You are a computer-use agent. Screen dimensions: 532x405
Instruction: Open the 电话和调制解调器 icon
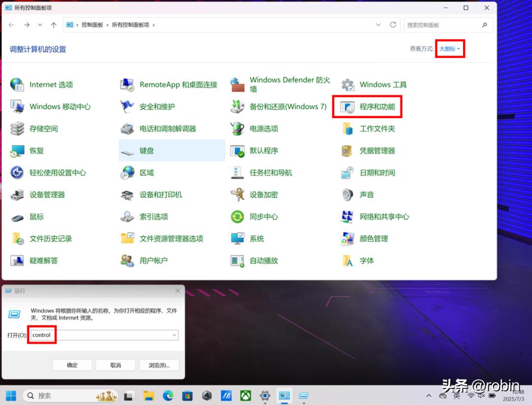pos(127,128)
